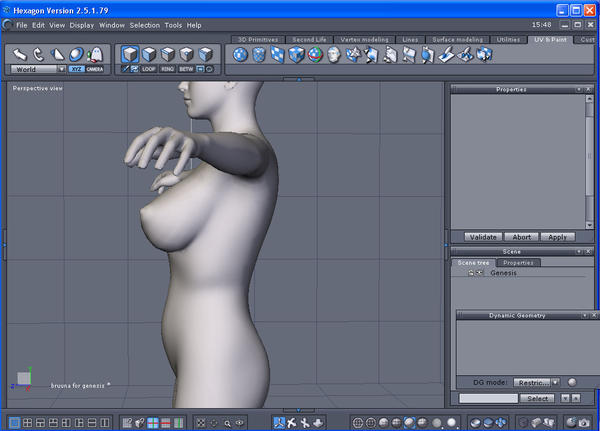Click the Select button

(x=538, y=398)
